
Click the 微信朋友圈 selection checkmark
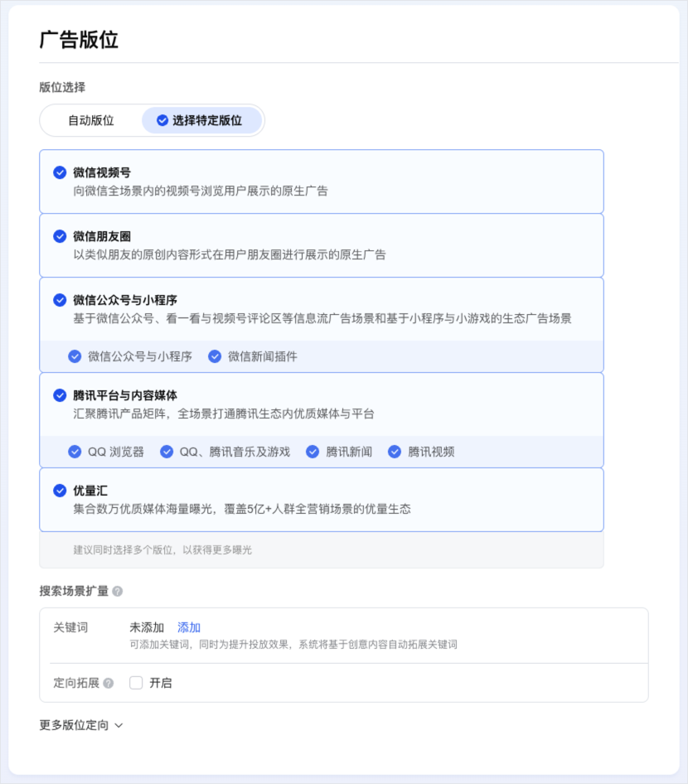59,235
